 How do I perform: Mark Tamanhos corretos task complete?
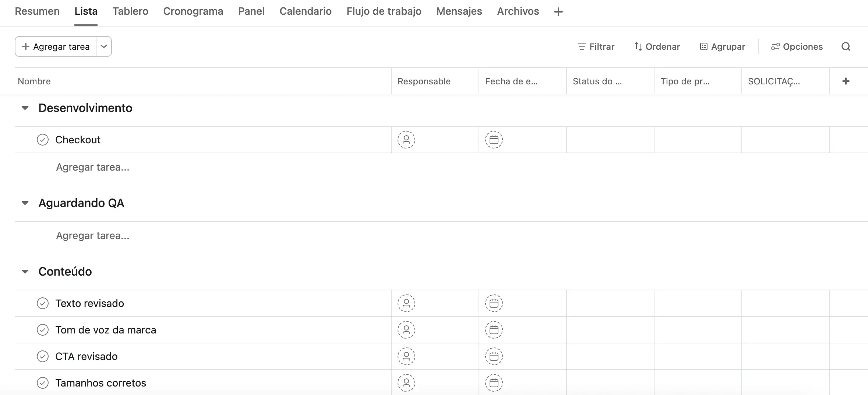point(43,383)
